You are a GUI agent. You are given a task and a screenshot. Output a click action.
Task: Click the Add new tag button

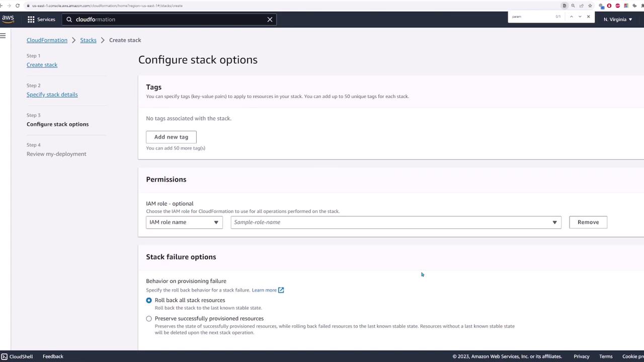pos(171,137)
